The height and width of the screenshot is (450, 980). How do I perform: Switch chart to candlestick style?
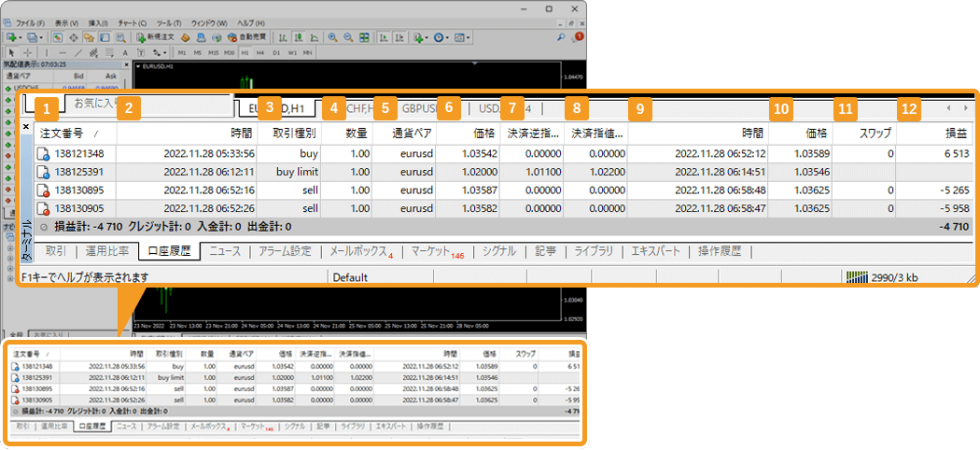[299, 37]
